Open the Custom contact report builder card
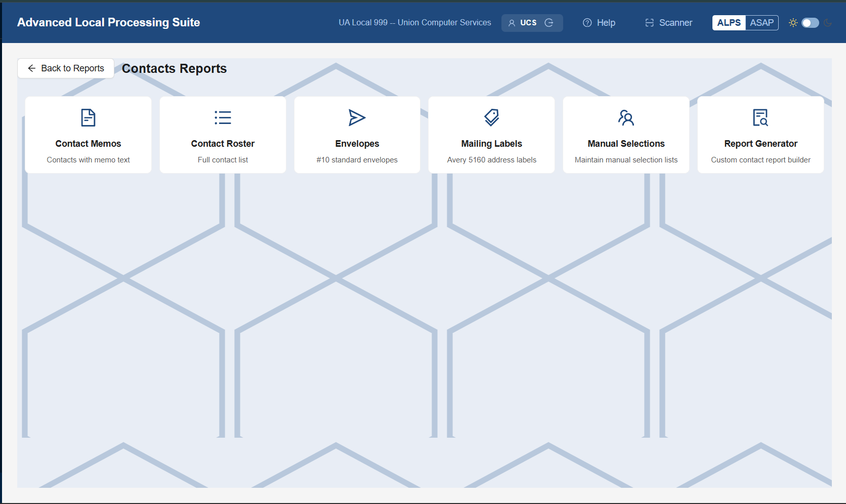This screenshot has width=846, height=504. tap(760, 135)
